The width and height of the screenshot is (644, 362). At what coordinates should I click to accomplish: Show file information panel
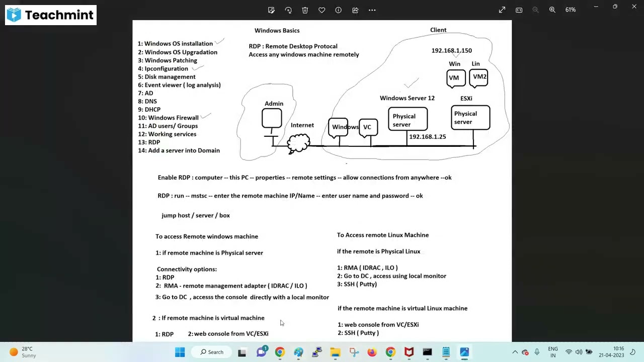(x=338, y=10)
